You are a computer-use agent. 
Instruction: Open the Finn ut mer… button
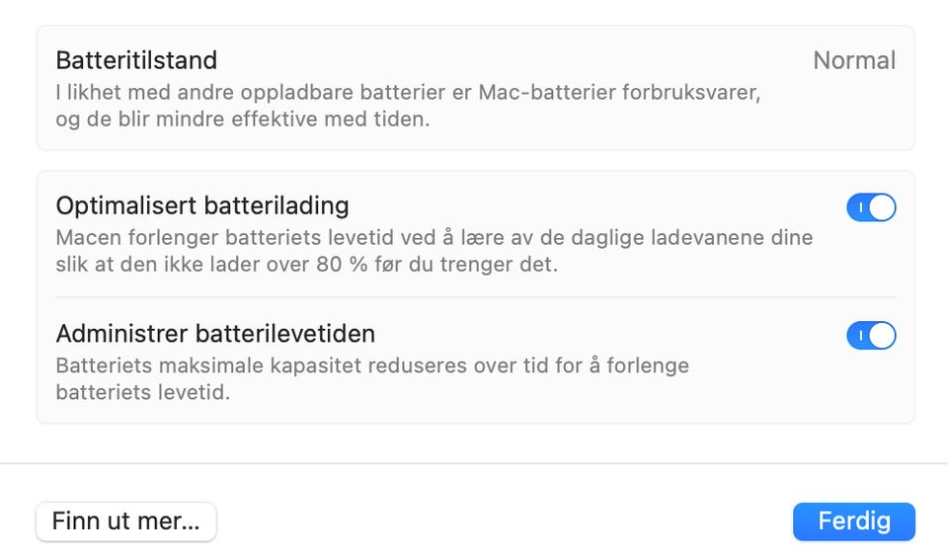click(x=125, y=521)
